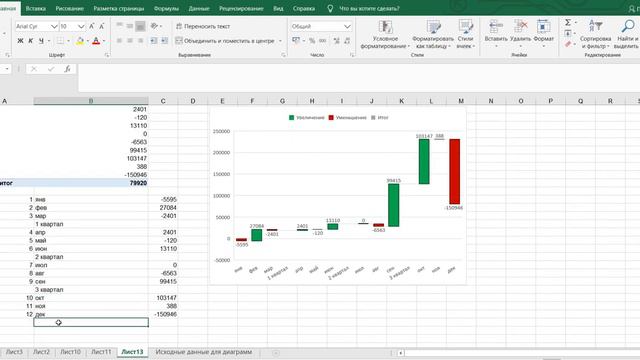
Task: Click the Fill down icon
Action: click(x=568, y=33)
